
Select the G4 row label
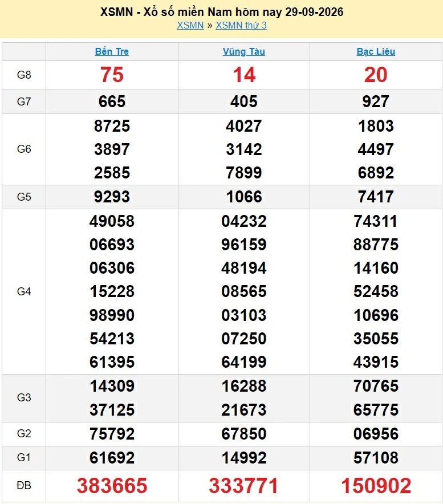point(24,291)
